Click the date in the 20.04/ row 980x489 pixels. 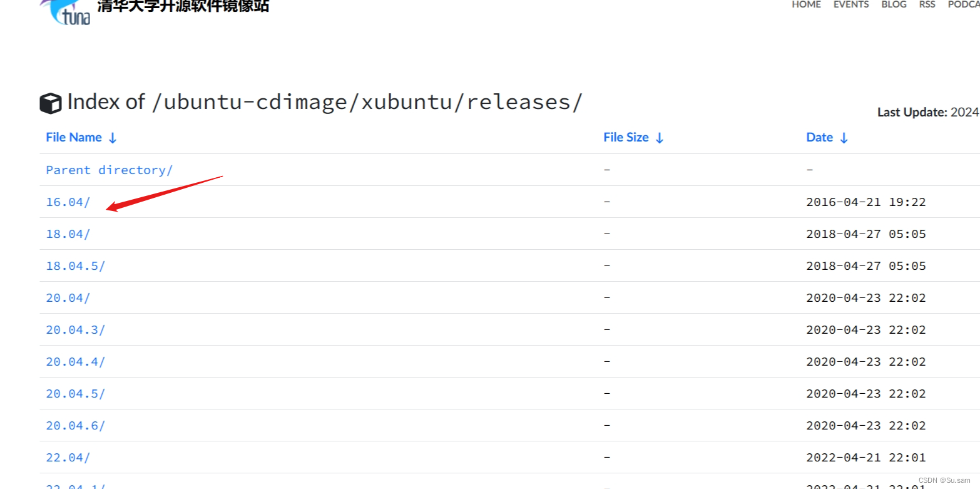[866, 298]
